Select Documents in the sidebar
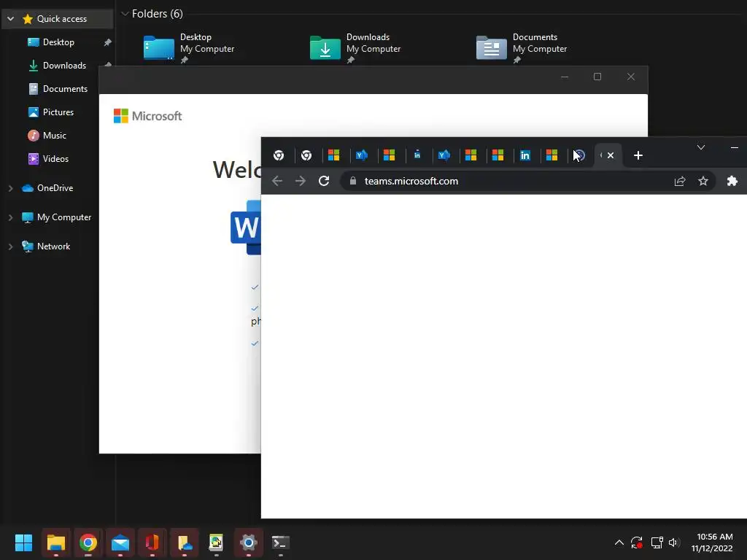 [65, 88]
